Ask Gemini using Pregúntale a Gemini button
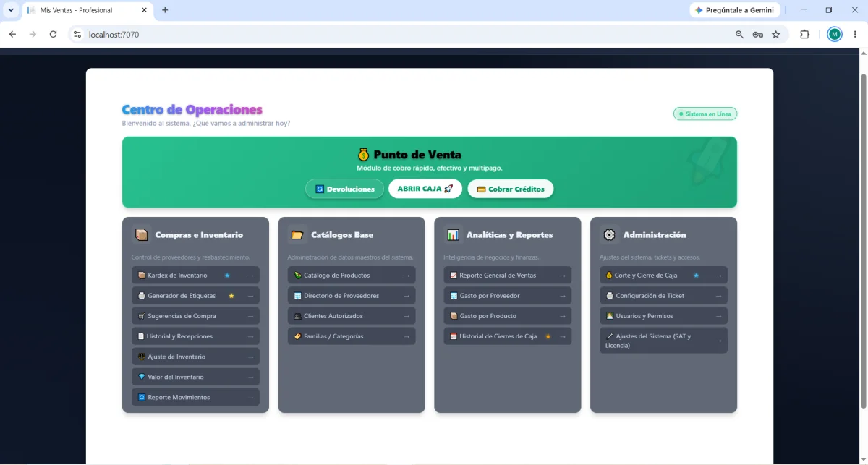This screenshot has height=465, width=868. click(735, 10)
